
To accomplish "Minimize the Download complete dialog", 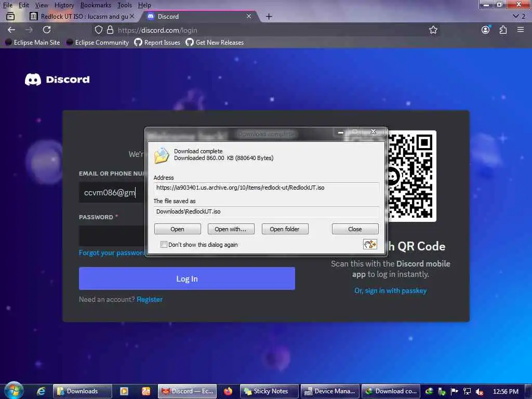I will pyautogui.click(x=341, y=132).
